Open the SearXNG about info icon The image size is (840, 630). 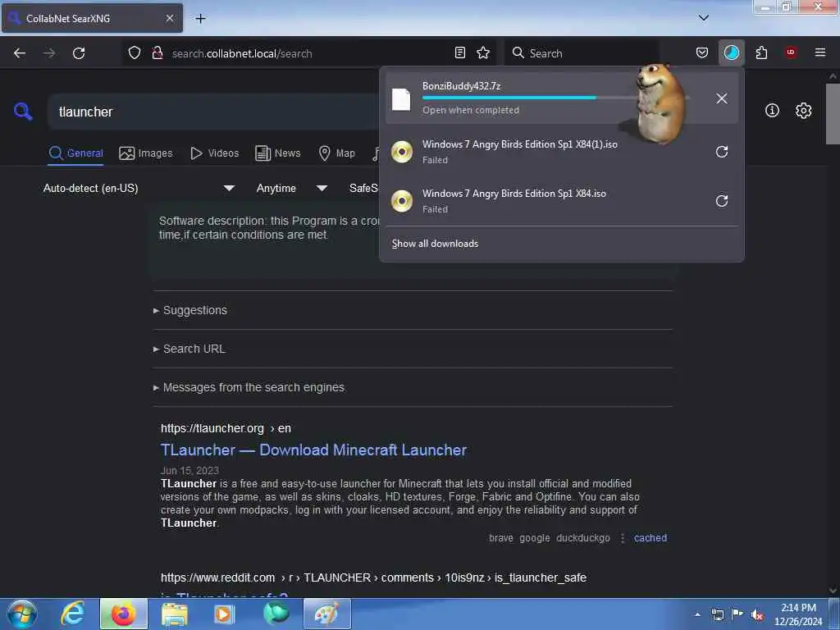pyautogui.click(x=772, y=111)
